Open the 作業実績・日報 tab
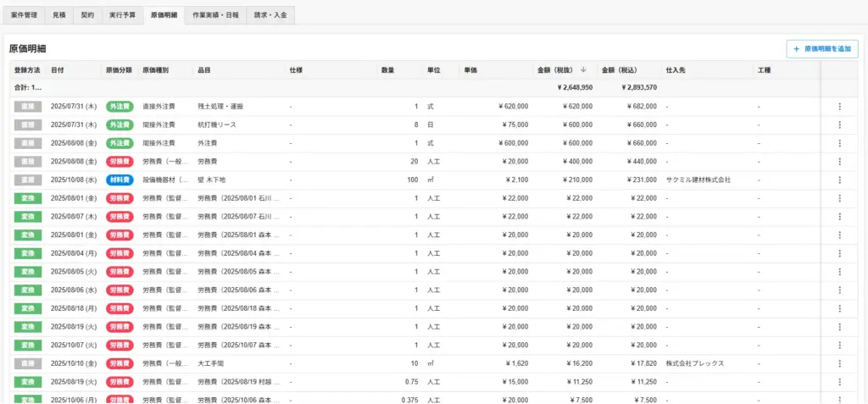868x404 pixels. 215,15
